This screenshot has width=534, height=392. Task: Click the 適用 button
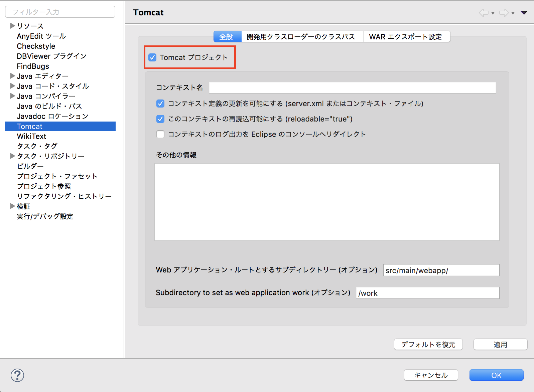500,344
